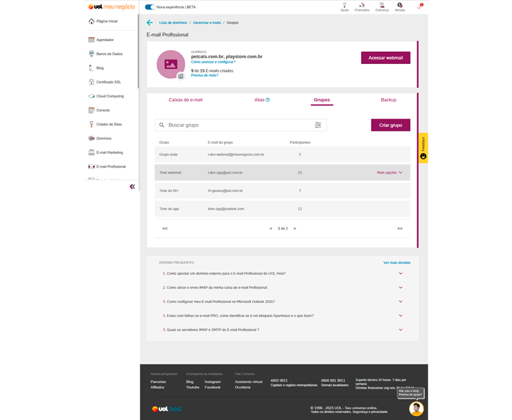Click the Criar grupo button
The height and width of the screenshot is (420, 512).
[x=390, y=125]
